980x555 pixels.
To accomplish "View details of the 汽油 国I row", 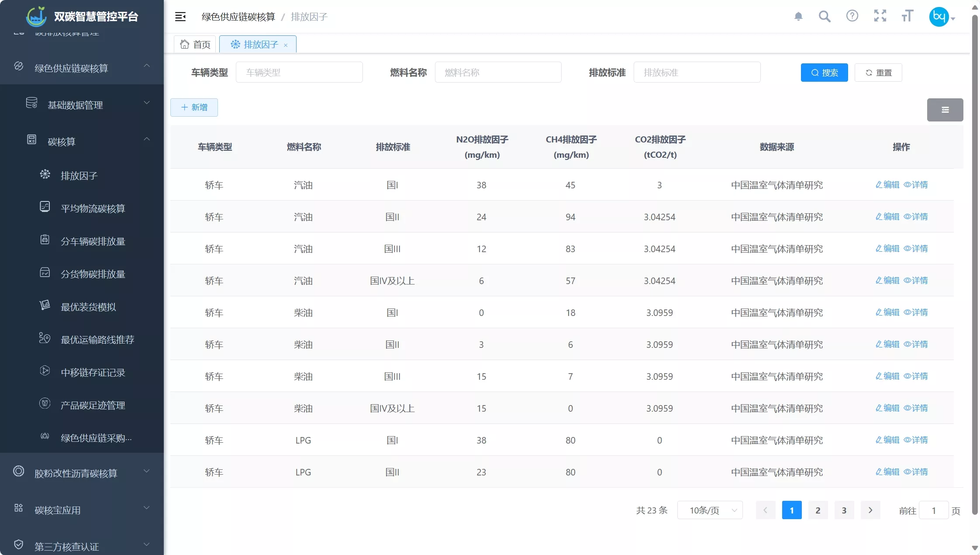I will coord(916,185).
